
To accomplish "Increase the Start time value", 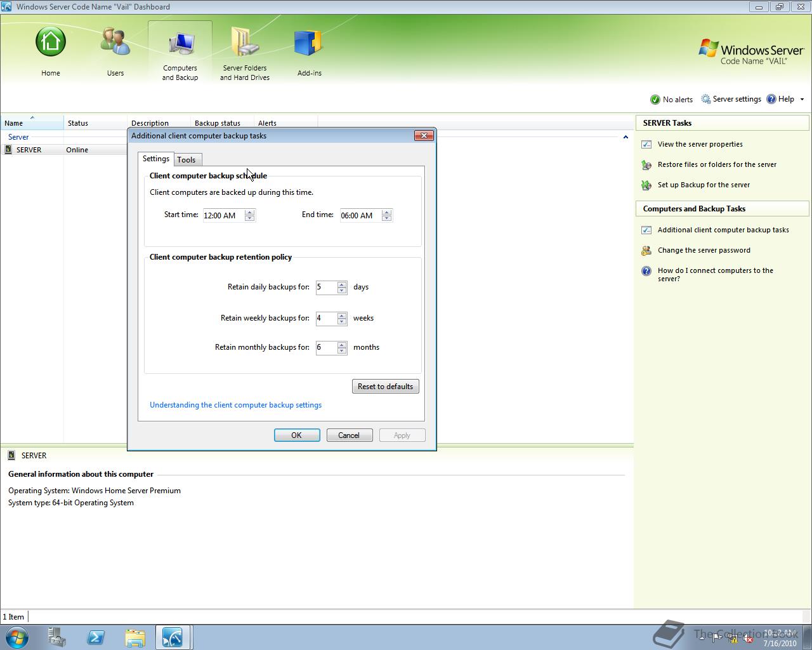I will (249, 212).
